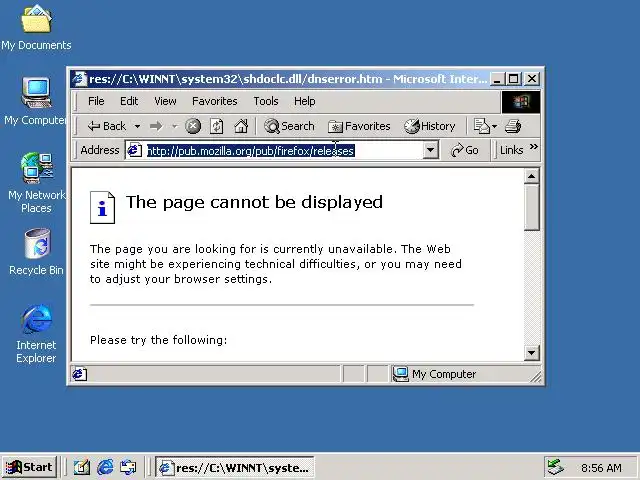Image resolution: width=640 pixels, height=480 pixels.
Task: Click 'Please try the following:' text
Action: pyautogui.click(x=158, y=340)
